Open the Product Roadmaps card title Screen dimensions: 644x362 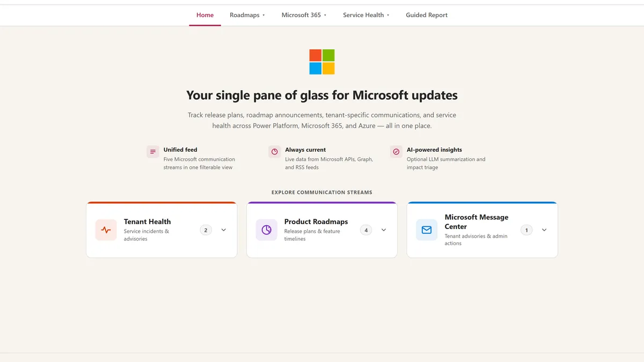pyautogui.click(x=316, y=221)
